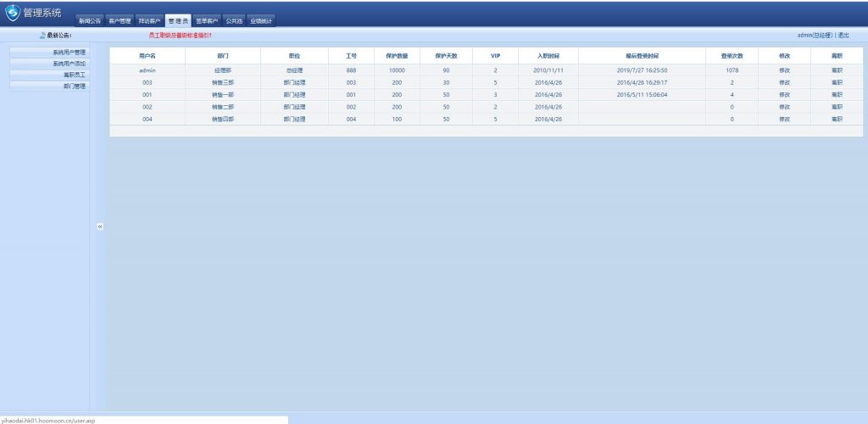Click the 最新公告 announcement icon
868x424 pixels.
(x=42, y=36)
